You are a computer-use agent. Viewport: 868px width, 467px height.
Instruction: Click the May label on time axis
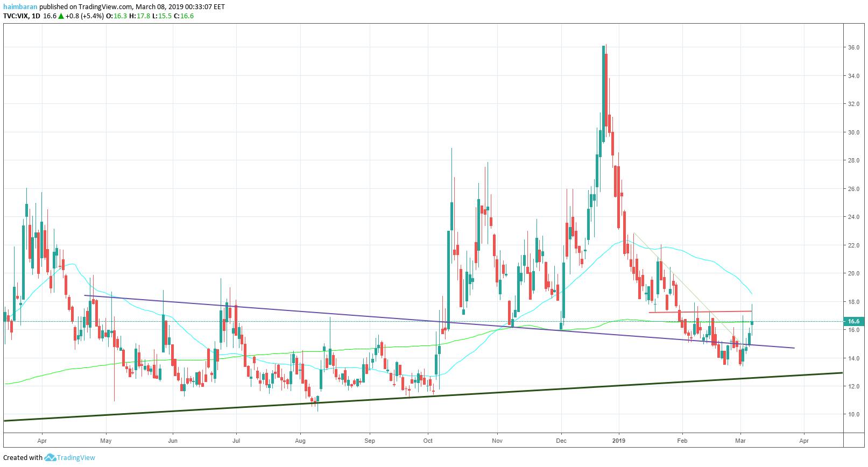pos(107,440)
